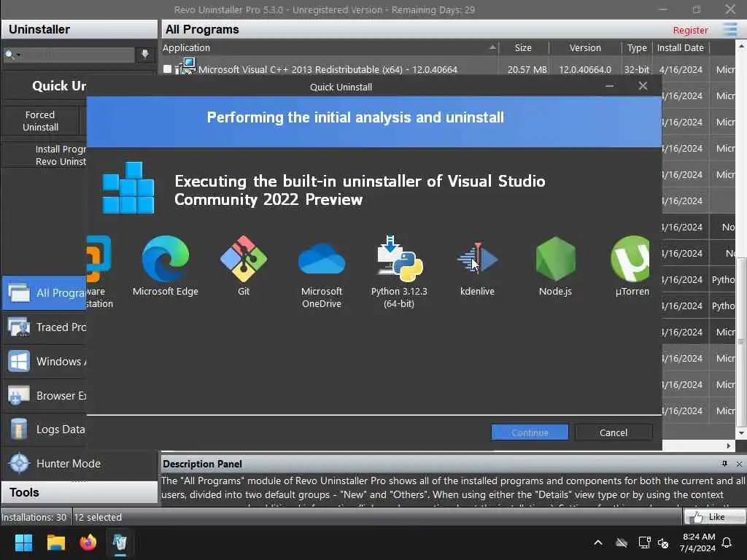The image size is (747, 560).
Task: Open the Logs Database sidebar module
Action: point(44,429)
